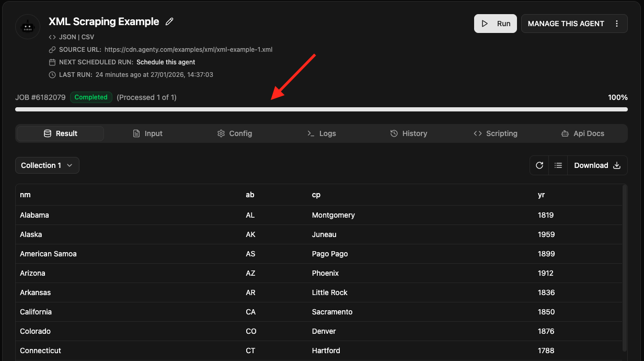Click the pencil icon to rename agent
Screen dimensions: 644x361
(169, 21)
